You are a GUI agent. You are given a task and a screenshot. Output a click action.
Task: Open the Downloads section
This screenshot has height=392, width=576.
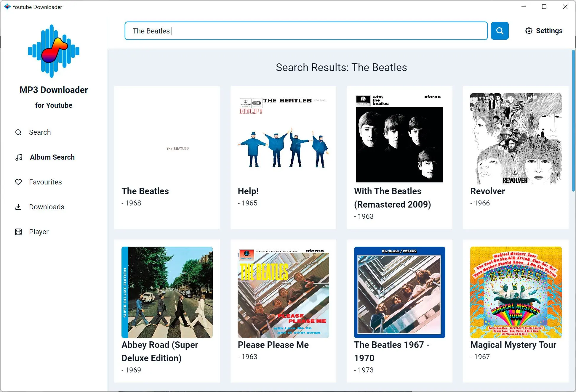coord(47,206)
